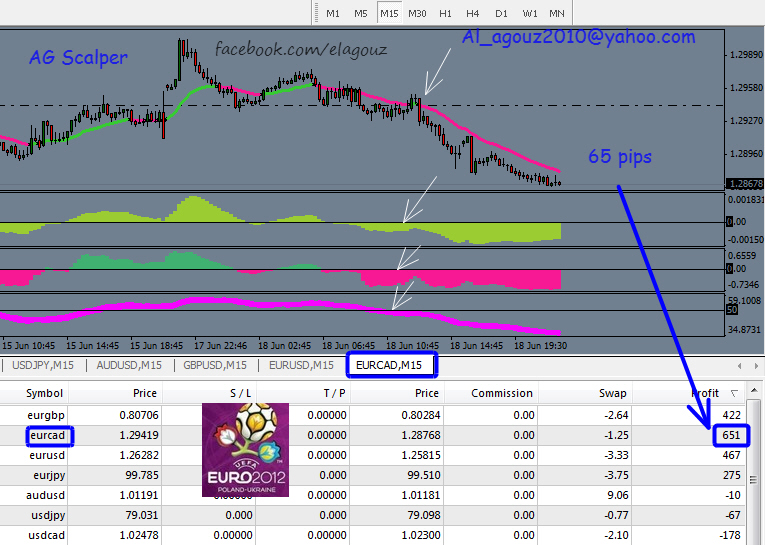The image size is (765, 545).
Task: Sort by the Commission column header
Action: tap(502, 393)
